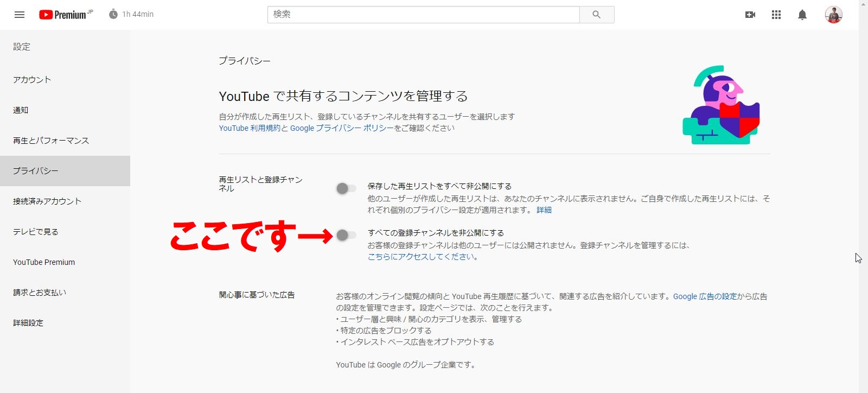Open the create video camera icon
Screen dimensions: 868x393
pyautogui.click(x=750, y=15)
